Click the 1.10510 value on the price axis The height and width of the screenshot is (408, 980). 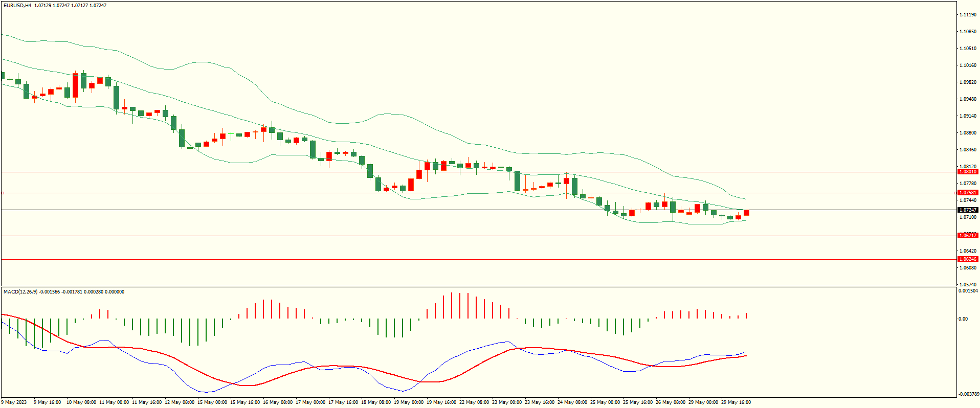968,49
